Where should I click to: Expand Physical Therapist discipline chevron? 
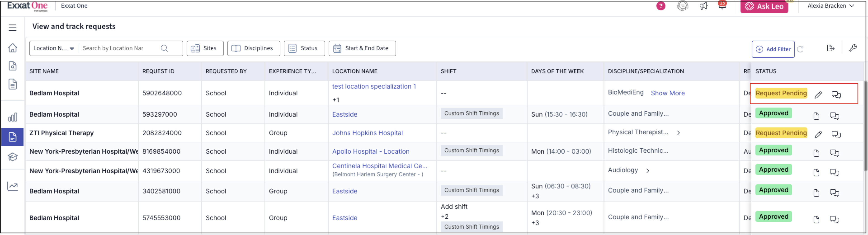[678, 133]
